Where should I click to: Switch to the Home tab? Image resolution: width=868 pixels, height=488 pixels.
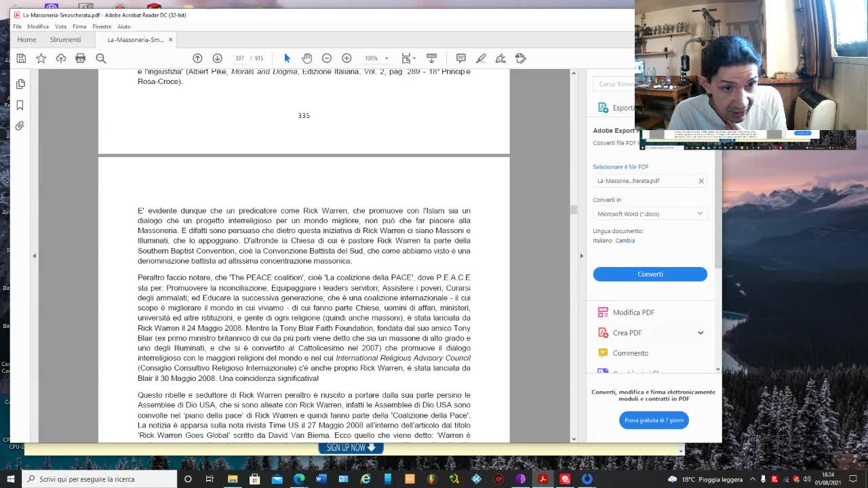[x=26, y=39]
